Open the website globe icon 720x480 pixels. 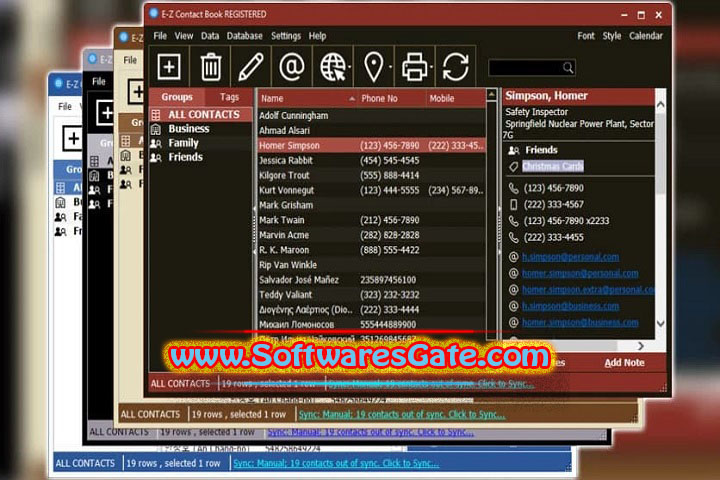332,67
